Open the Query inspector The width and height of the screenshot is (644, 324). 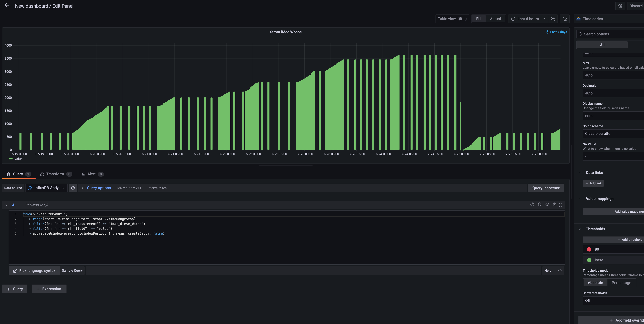(x=546, y=188)
